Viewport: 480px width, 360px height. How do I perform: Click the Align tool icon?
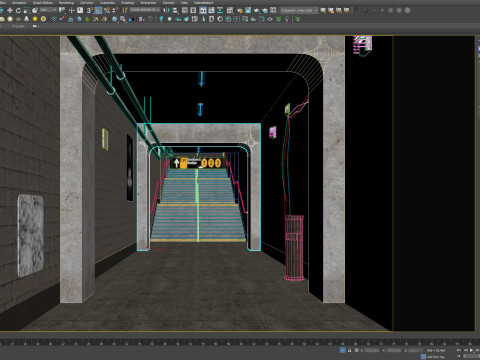(174, 10)
